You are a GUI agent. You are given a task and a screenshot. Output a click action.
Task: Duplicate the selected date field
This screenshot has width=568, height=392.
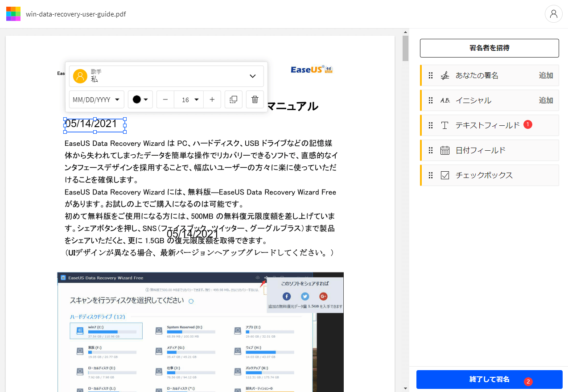pyautogui.click(x=233, y=99)
